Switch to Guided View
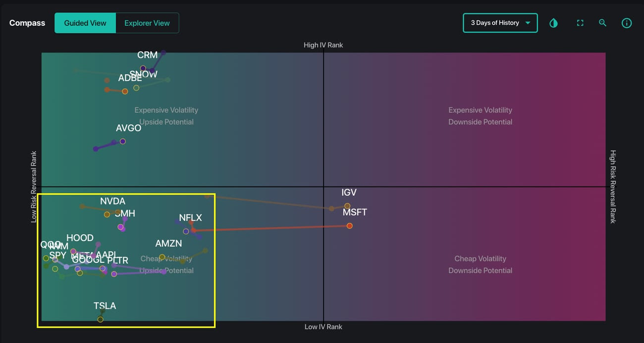Image resolution: width=644 pixels, height=343 pixels. 85,23
